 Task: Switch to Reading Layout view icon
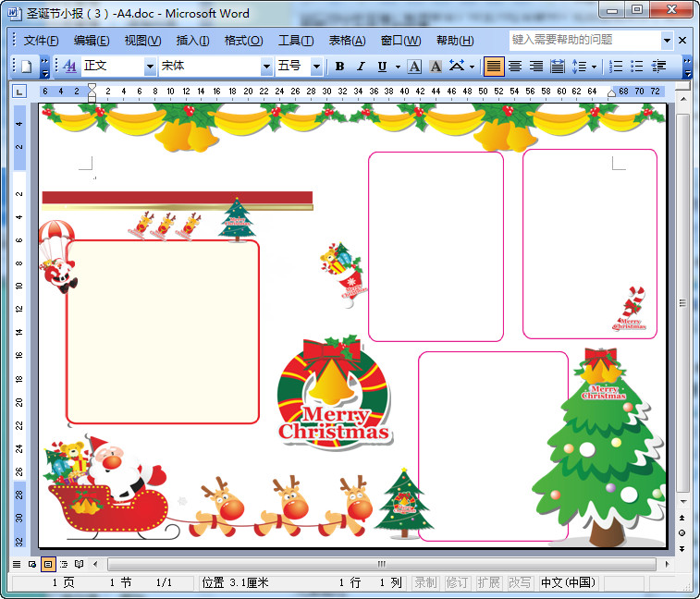pos(80,564)
